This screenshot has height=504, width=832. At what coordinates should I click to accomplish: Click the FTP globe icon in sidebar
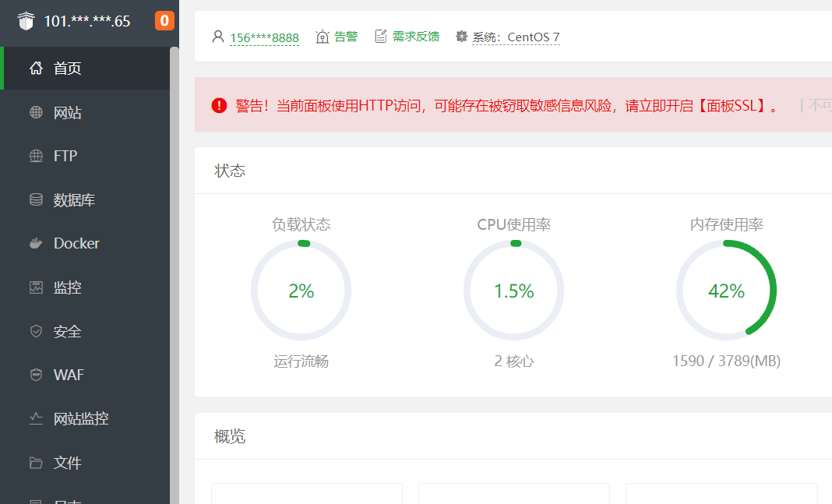coord(36,156)
